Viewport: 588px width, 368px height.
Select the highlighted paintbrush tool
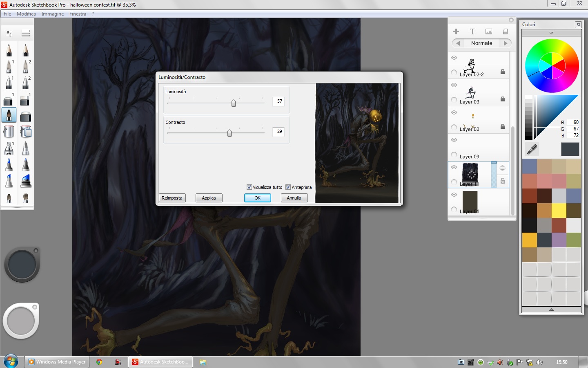[x=9, y=115]
